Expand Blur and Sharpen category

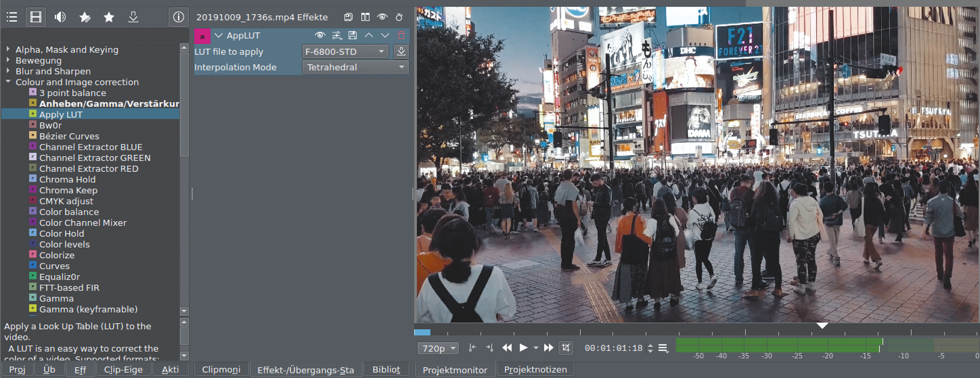(x=8, y=71)
